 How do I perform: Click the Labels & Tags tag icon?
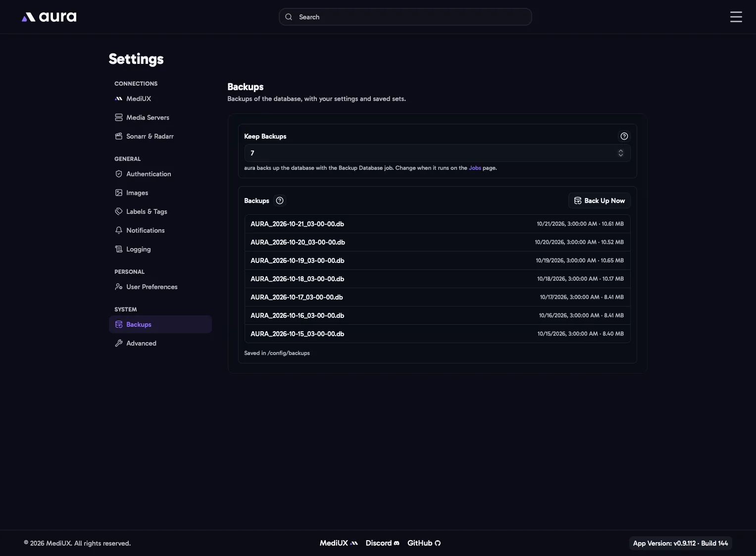click(x=119, y=211)
